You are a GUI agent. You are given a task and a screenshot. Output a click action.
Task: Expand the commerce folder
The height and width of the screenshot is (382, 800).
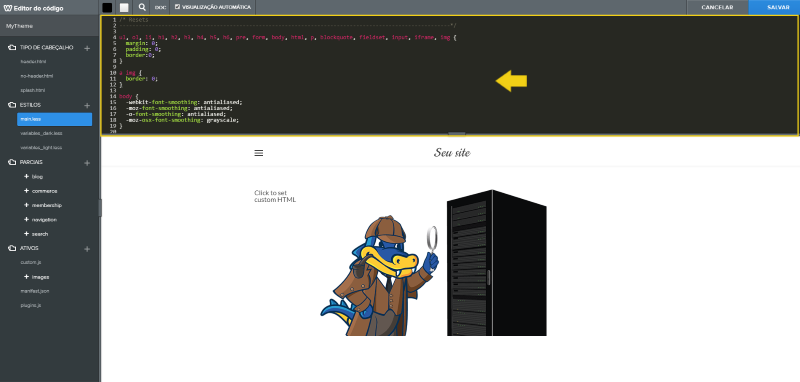27,191
